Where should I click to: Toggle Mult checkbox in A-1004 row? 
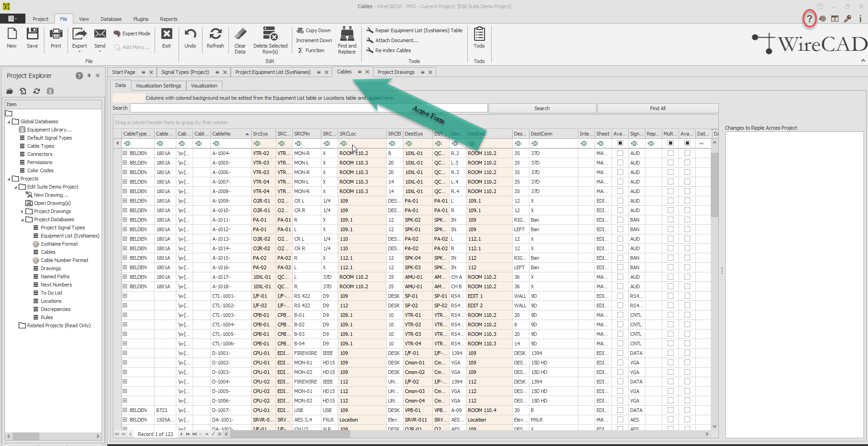(x=670, y=153)
